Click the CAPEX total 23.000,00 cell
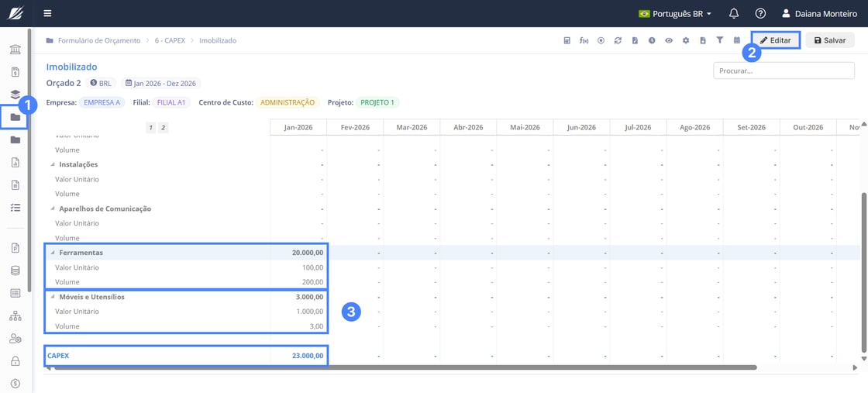The width and height of the screenshot is (868, 393). pyautogui.click(x=298, y=355)
